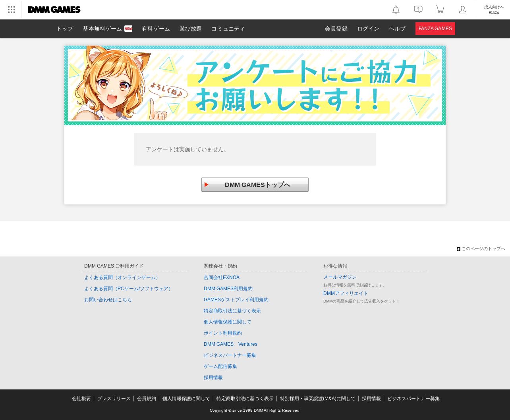Click このページのトップへ link
Screen dimensions: 510x420
tap(481, 249)
